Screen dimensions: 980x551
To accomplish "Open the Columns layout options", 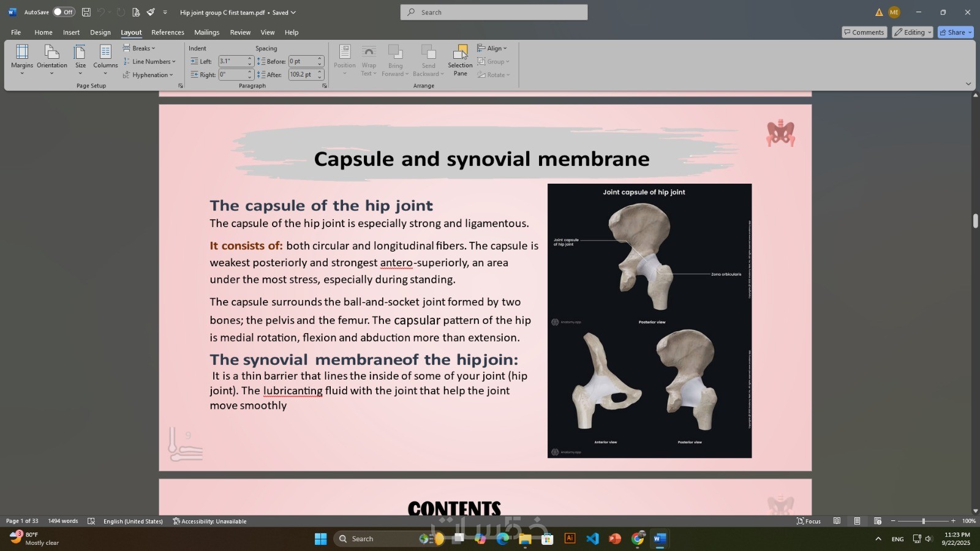I will [x=105, y=59].
